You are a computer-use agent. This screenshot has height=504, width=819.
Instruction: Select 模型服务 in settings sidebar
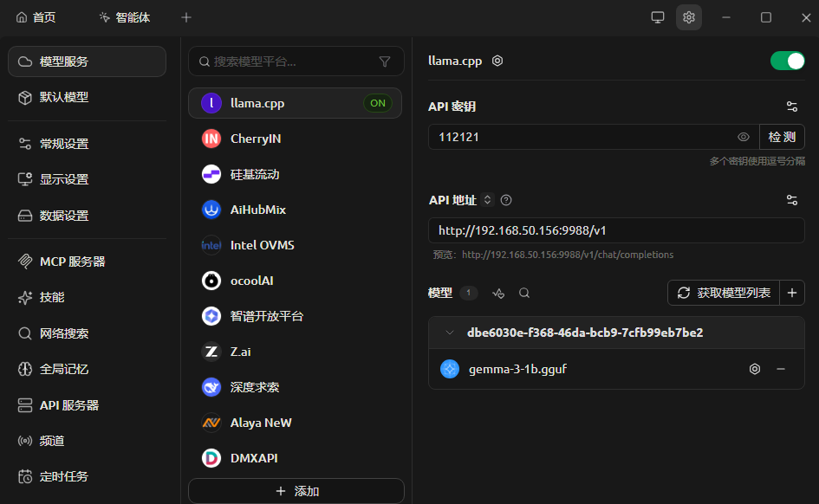click(88, 61)
